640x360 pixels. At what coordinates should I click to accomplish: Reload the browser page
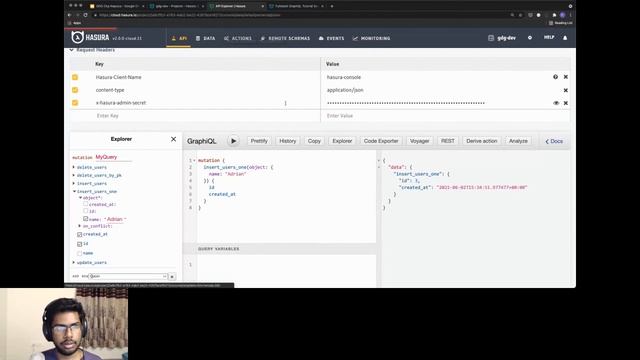click(85, 15)
